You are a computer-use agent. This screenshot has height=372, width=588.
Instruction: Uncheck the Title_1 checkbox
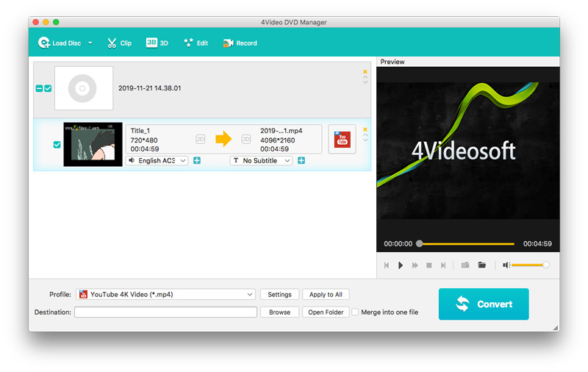(x=57, y=145)
